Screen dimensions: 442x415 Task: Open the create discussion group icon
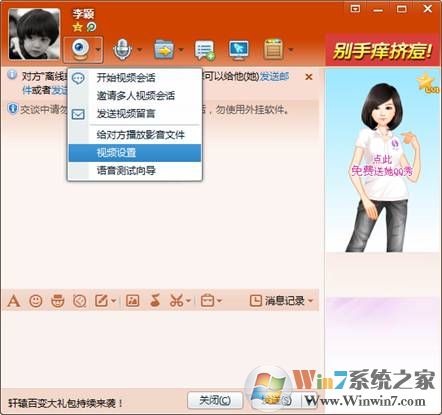pos(204,50)
